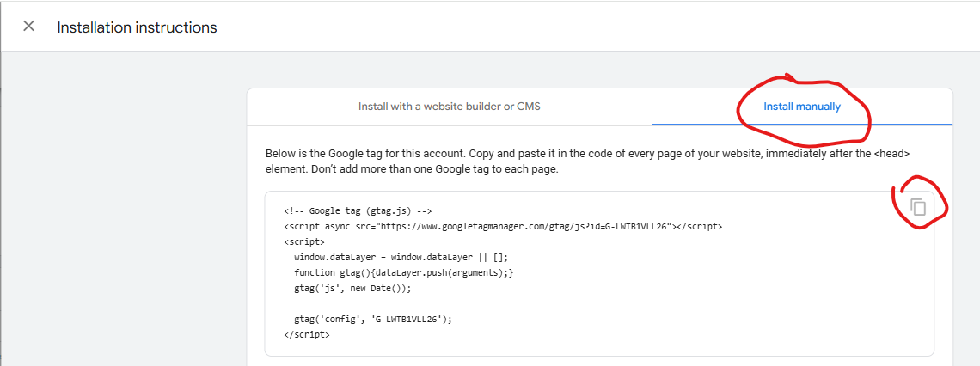Close the Installation instructions panel

click(x=28, y=27)
